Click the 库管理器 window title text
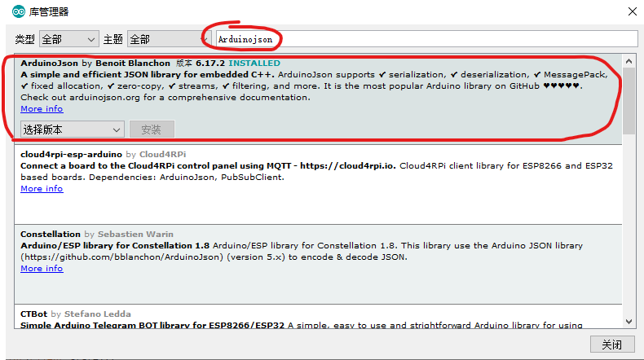The height and width of the screenshot is (360, 644). click(49, 12)
